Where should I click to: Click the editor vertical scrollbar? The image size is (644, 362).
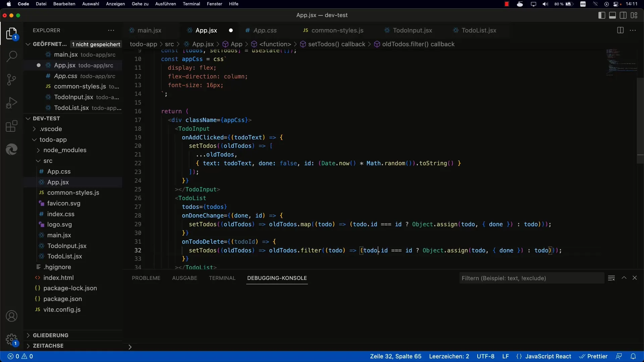pos(640,121)
